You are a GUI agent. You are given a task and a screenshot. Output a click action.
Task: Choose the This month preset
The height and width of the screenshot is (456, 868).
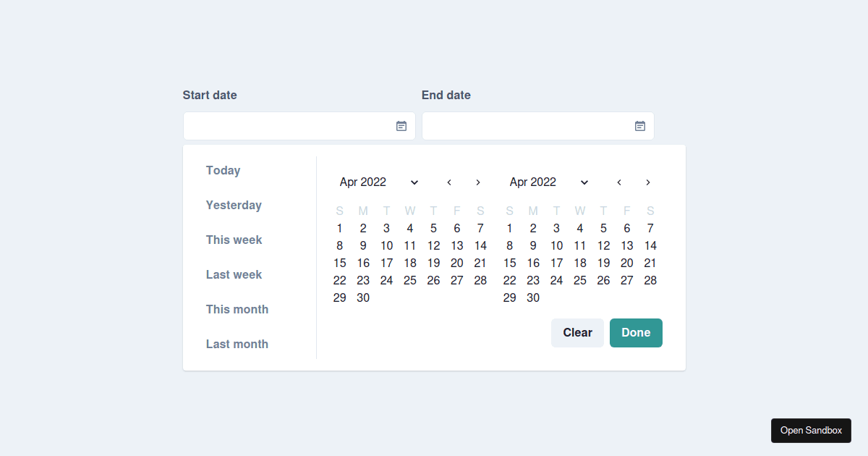click(237, 310)
